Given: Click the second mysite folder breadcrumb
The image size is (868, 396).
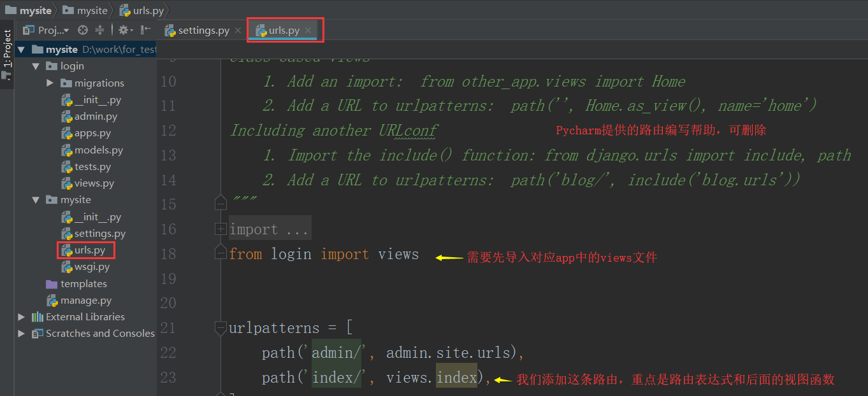Looking at the screenshot, I should (x=85, y=10).
